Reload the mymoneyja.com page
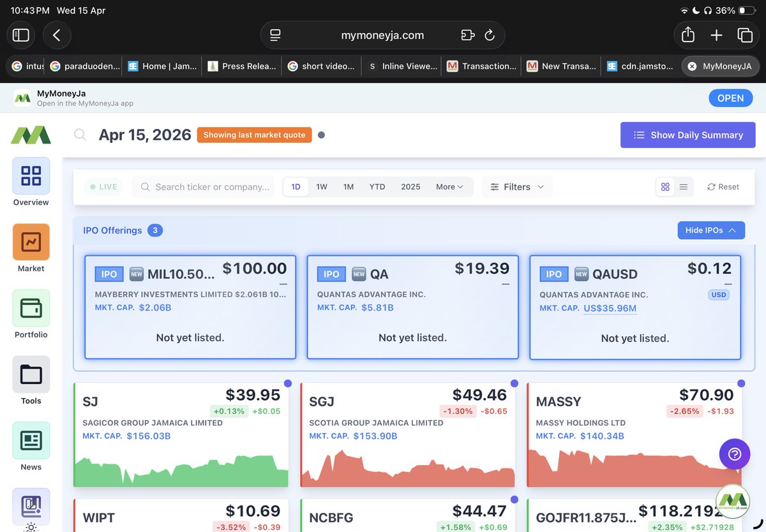This screenshot has width=766, height=532. point(490,35)
